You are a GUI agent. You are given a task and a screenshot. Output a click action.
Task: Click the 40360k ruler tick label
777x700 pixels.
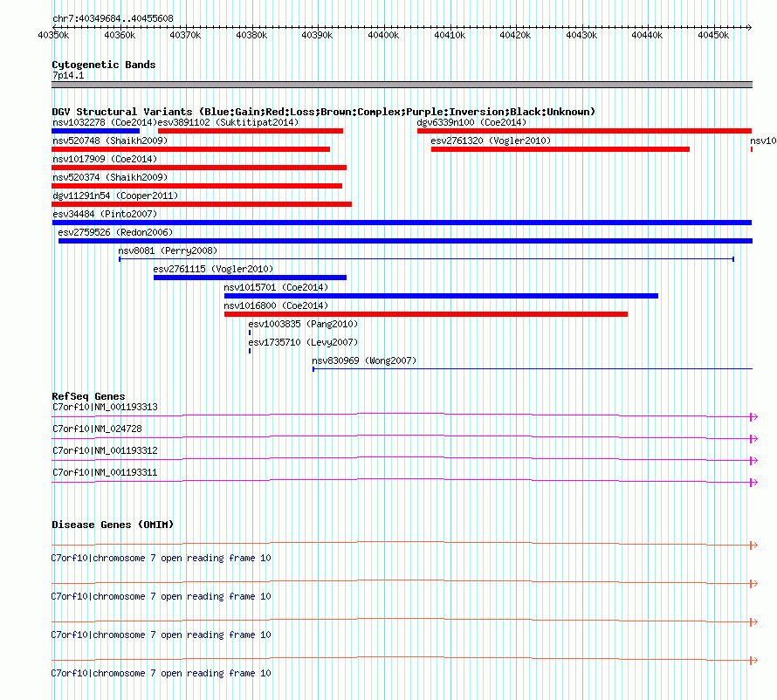point(120,36)
